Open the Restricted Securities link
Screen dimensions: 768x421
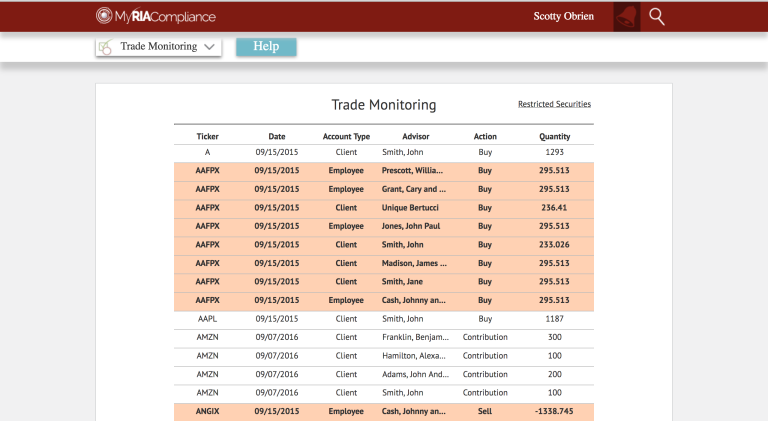(x=554, y=104)
